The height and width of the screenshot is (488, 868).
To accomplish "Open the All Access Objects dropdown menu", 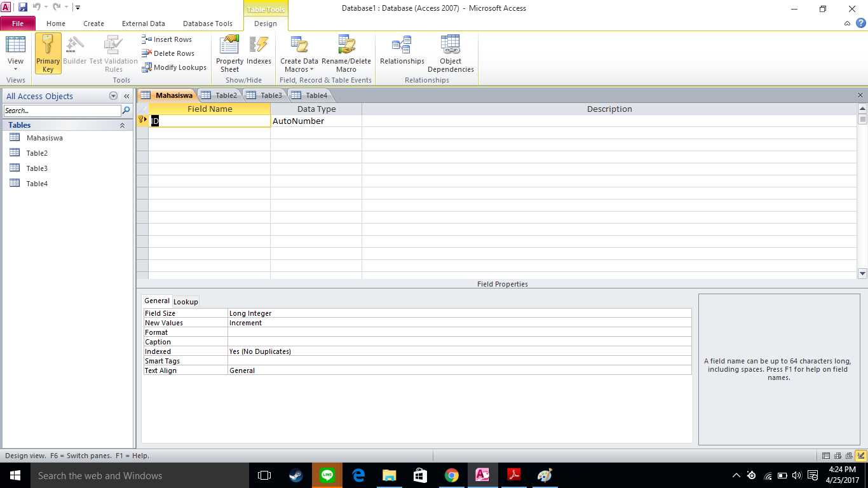I will (114, 96).
